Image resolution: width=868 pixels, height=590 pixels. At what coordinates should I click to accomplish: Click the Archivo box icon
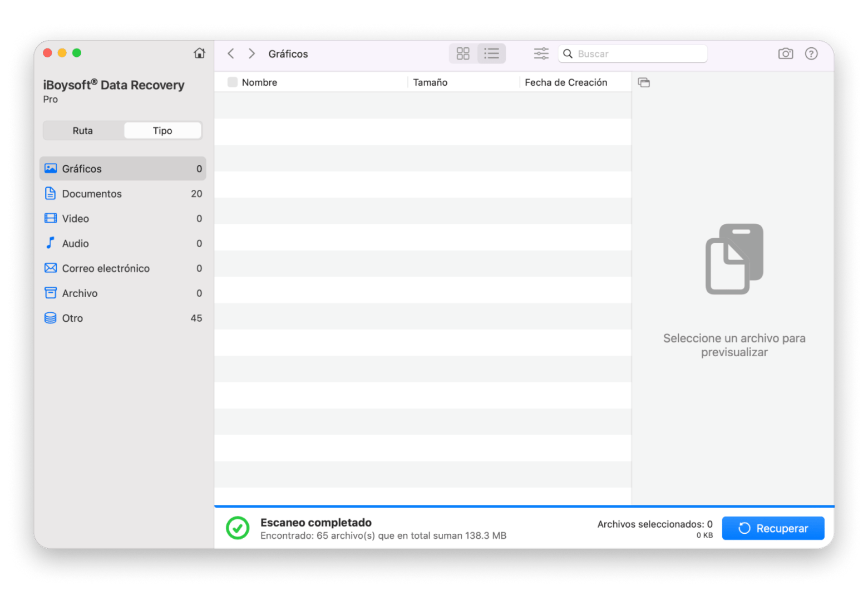tap(51, 293)
